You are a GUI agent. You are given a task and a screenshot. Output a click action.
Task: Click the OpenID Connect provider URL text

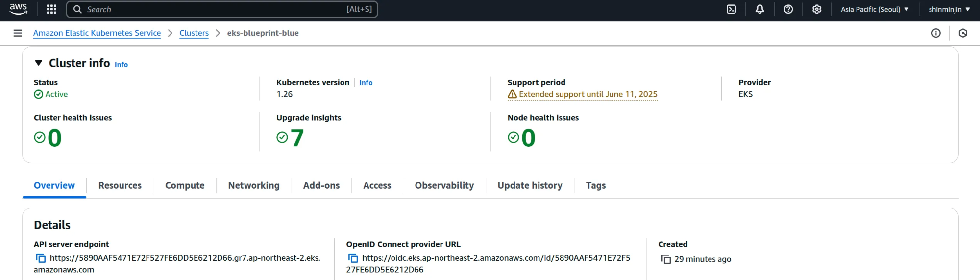pos(489,264)
